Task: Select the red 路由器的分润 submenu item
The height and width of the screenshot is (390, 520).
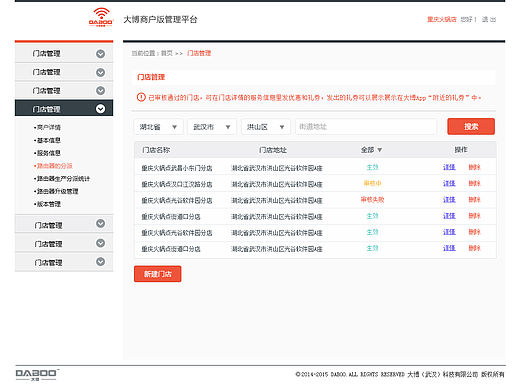Action: [53, 166]
